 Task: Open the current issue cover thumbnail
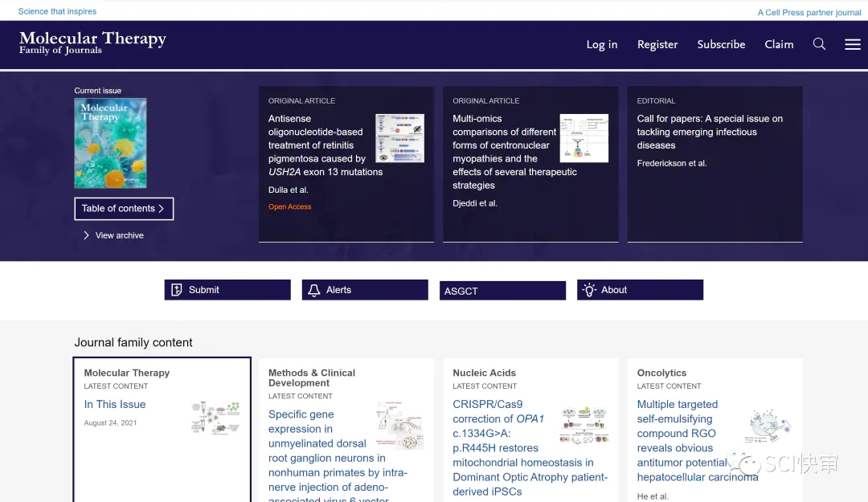pyautogui.click(x=110, y=143)
